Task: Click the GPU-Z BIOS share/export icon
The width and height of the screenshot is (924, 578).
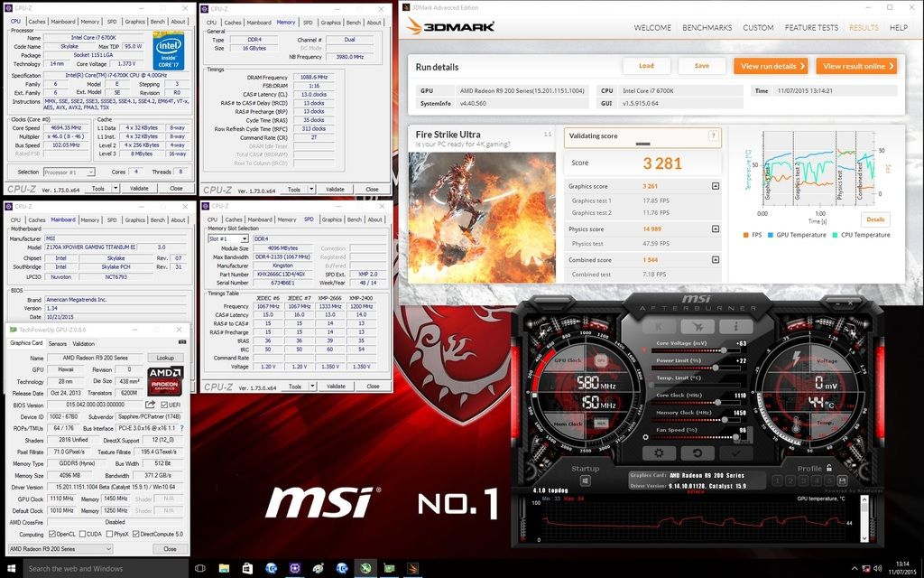Action: tap(151, 405)
